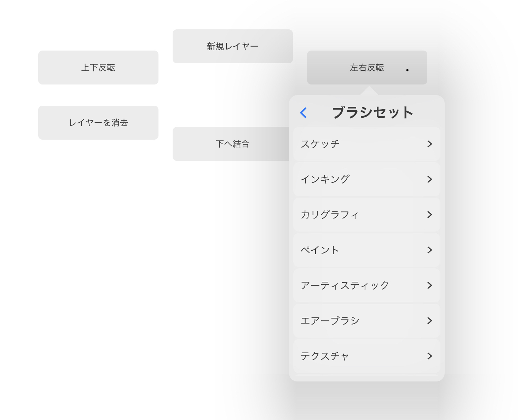Click the arrow beside ペイント
This screenshot has height=420, width=520.
tap(429, 250)
